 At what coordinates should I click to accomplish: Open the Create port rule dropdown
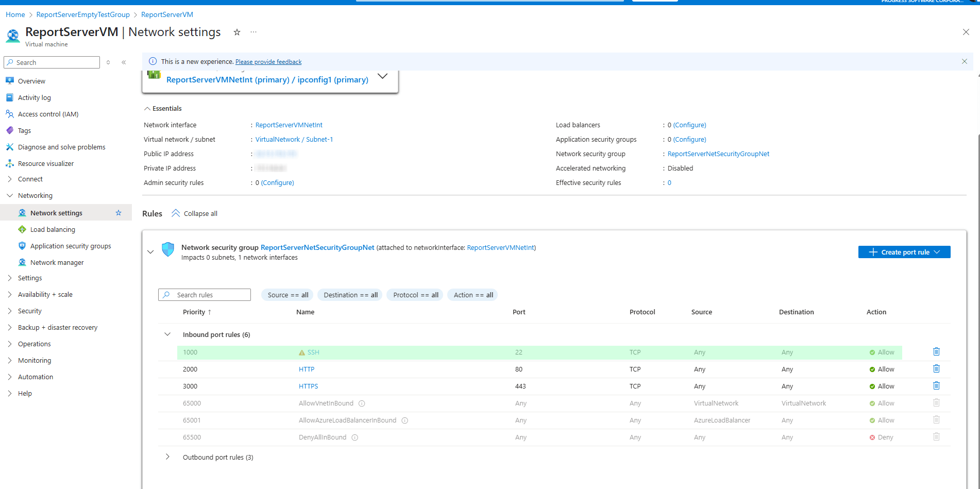point(904,252)
